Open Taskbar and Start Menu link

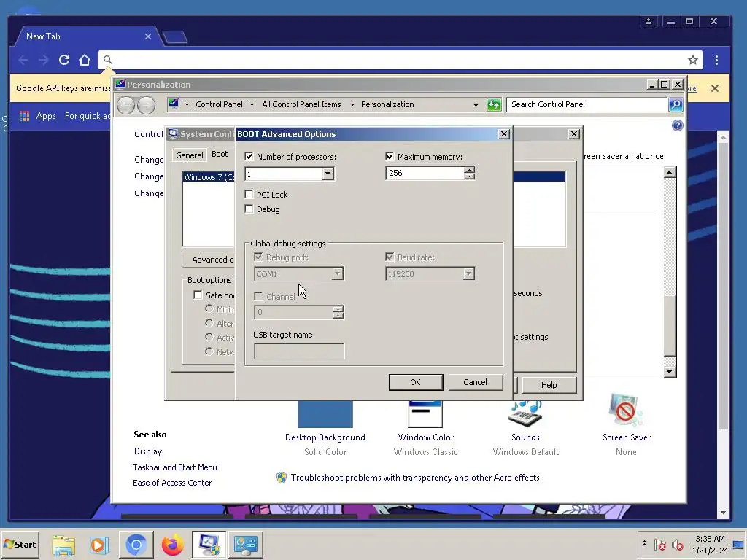point(175,467)
